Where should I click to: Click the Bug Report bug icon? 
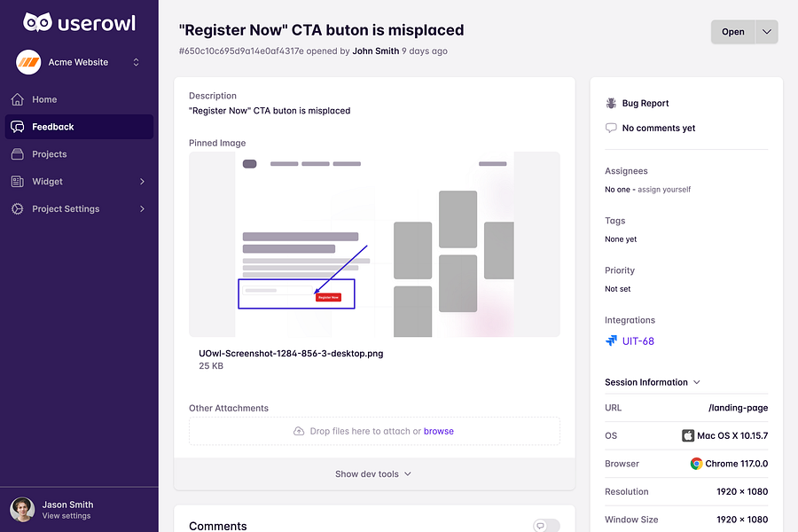[x=611, y=104]
